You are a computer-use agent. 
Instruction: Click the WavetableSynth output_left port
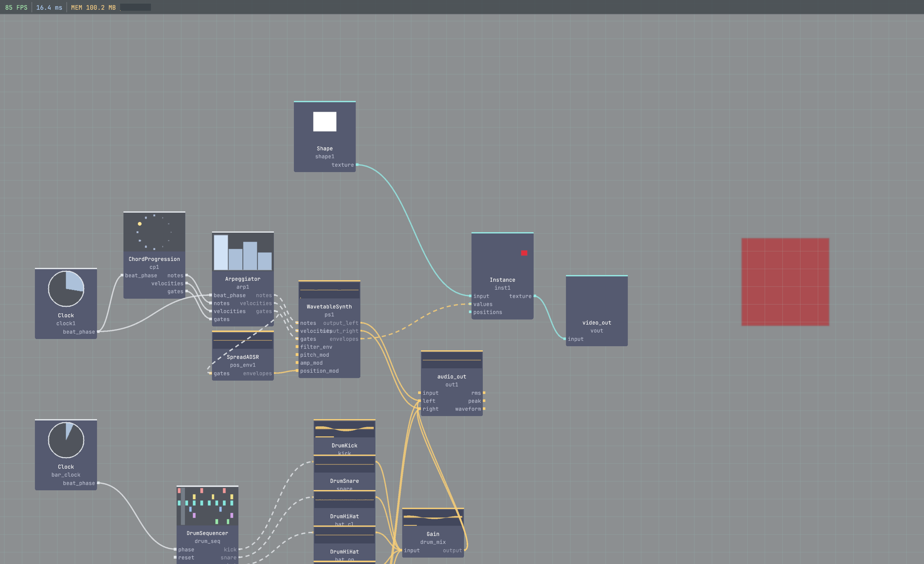(x=361, y=323)
